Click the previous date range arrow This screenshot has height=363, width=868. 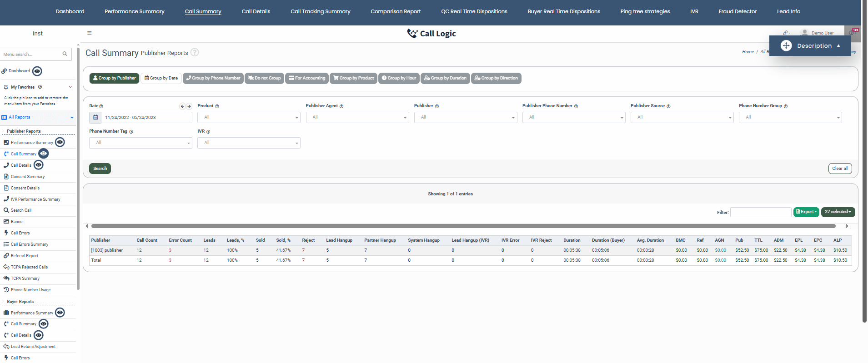tap(182, 106)
